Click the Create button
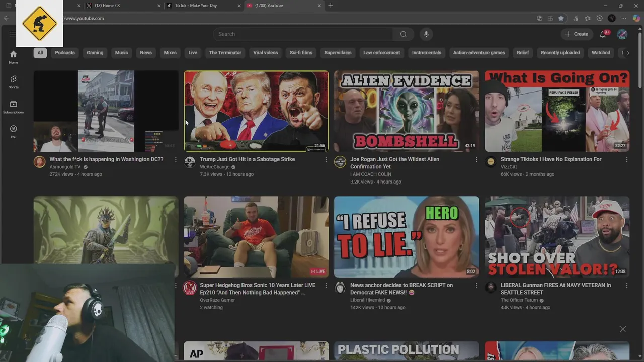 click(x=577, y=34)
